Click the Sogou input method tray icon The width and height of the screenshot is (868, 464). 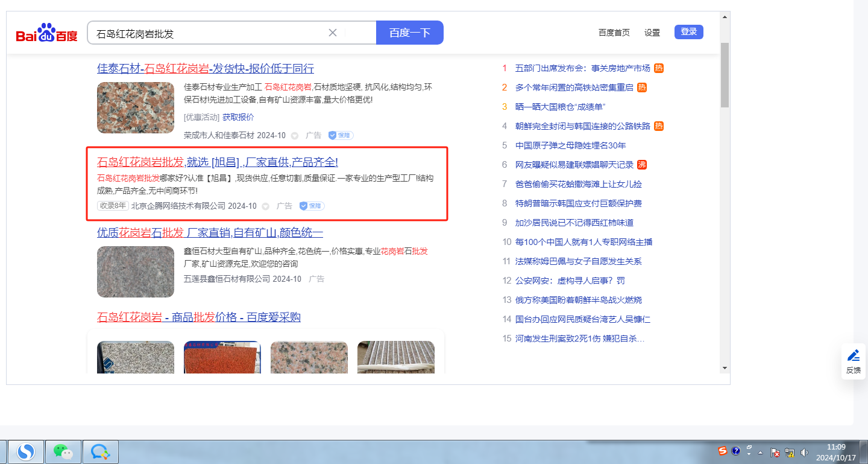point(722,451)
